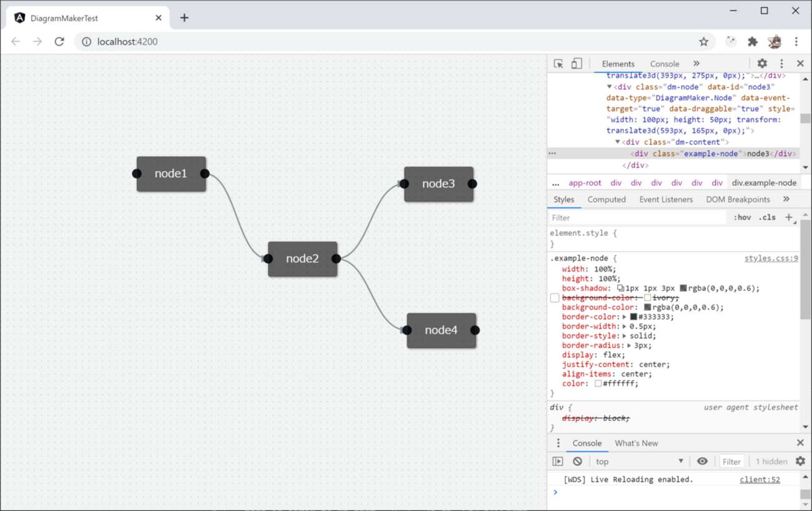Toggle the device toolbar icon
Viewport: 812px width, 511px height.
click(x=577, y=64)
